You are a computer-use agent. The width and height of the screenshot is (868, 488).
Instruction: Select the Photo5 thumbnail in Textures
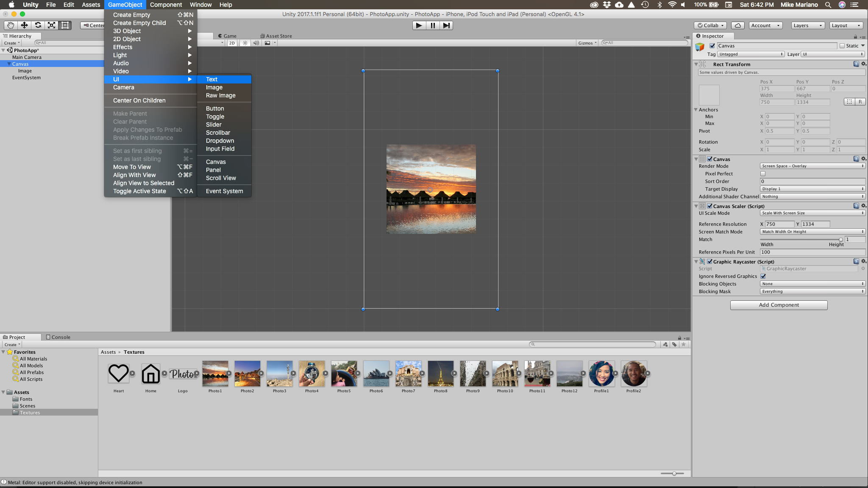pyautogui.click(x=344, y=374)
